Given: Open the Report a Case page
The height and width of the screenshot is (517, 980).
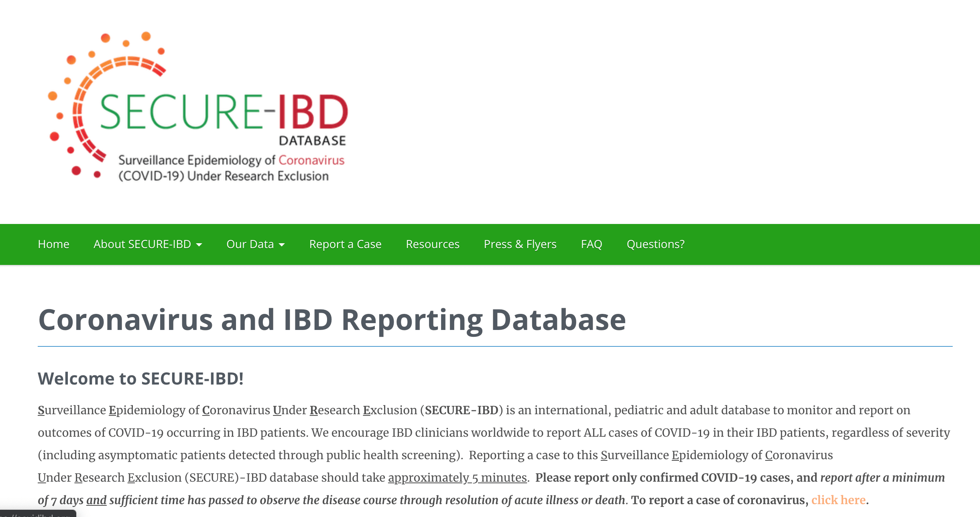Looking at the screenshot, I should coord(345,244).
